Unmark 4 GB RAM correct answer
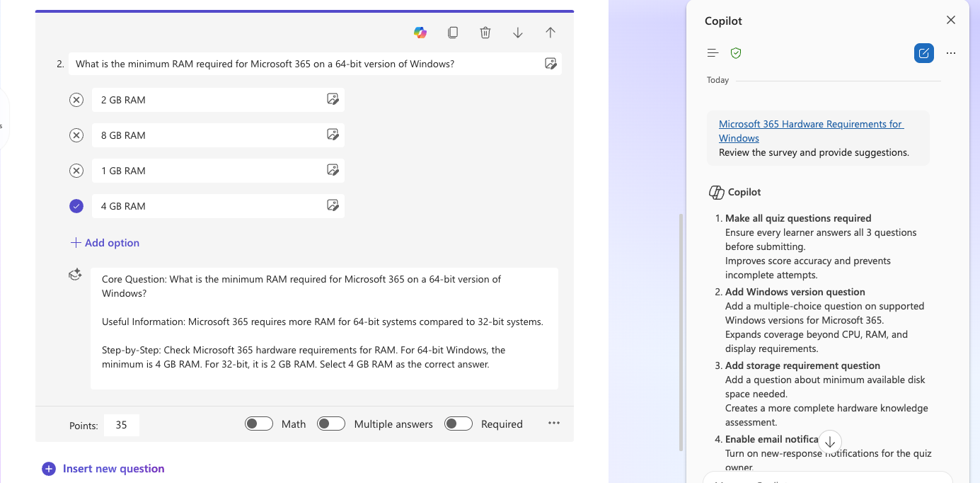Image resolution: width=980 pixels, height=483 pixels. click(x=76, y=206)
